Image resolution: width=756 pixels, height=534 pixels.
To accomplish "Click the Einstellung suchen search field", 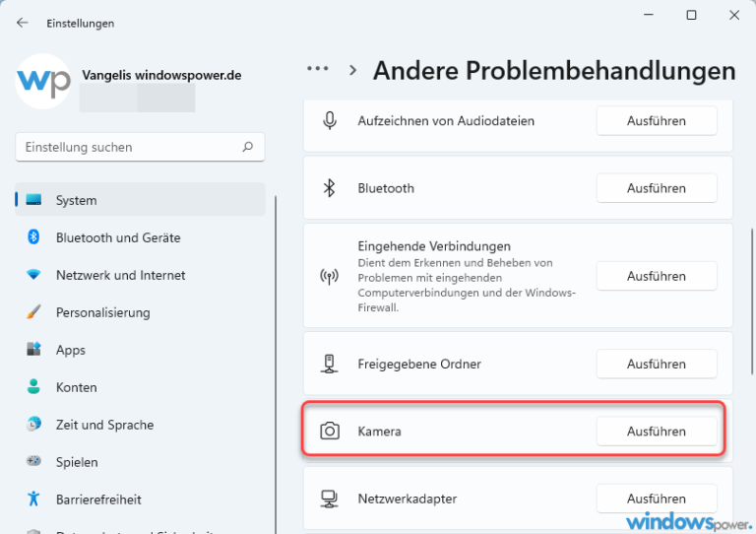I will click(128, 147).
